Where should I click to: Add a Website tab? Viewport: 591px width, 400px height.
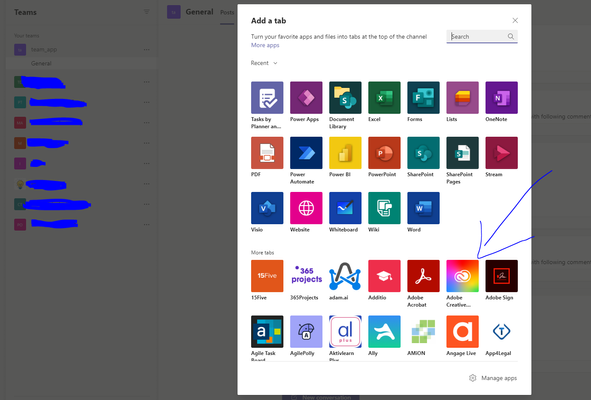tap(306, 208)
